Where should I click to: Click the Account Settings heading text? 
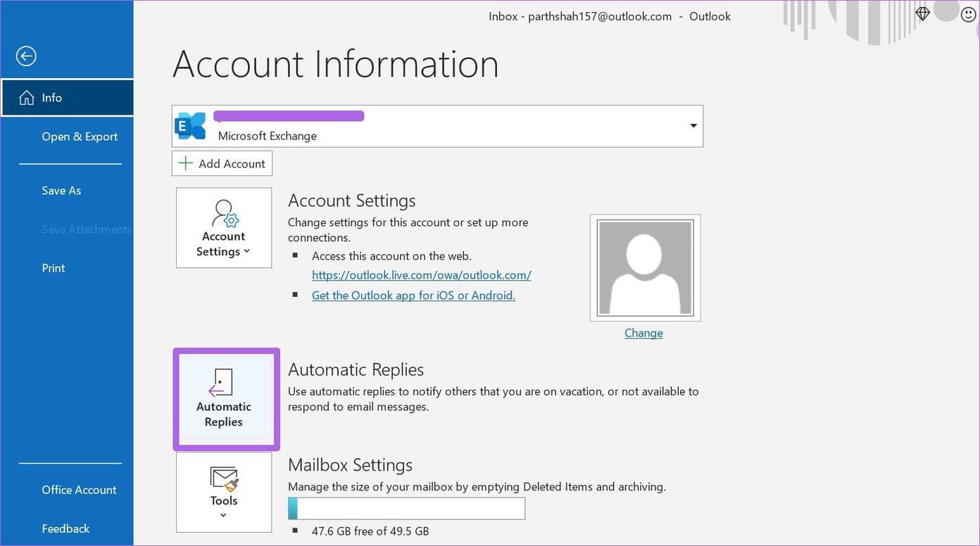coord(352,201)
